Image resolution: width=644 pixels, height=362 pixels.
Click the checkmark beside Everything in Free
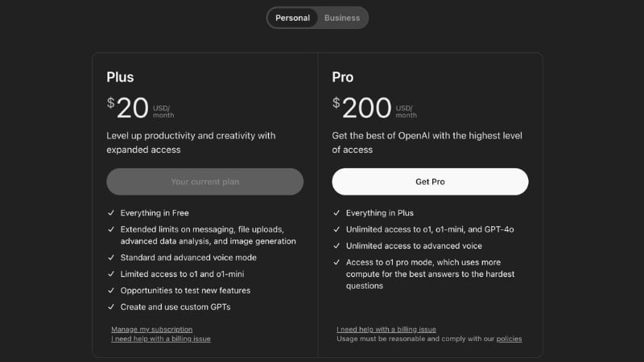coord(111,213)
